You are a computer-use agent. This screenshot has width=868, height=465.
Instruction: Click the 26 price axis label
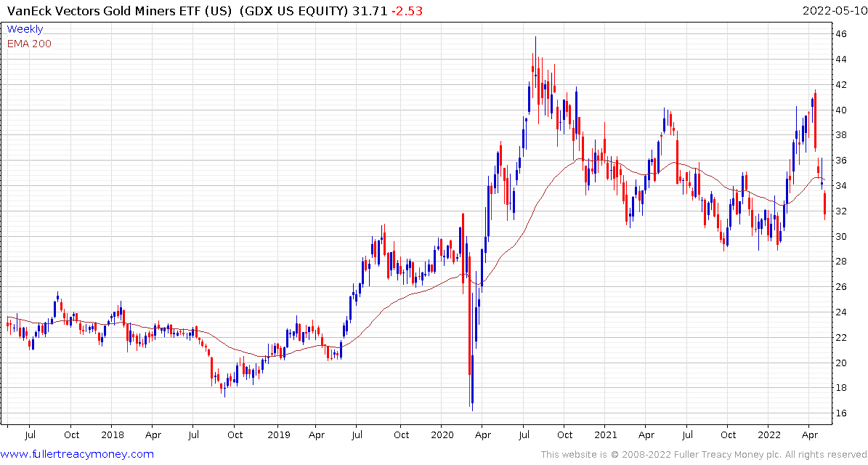[841, 287]
